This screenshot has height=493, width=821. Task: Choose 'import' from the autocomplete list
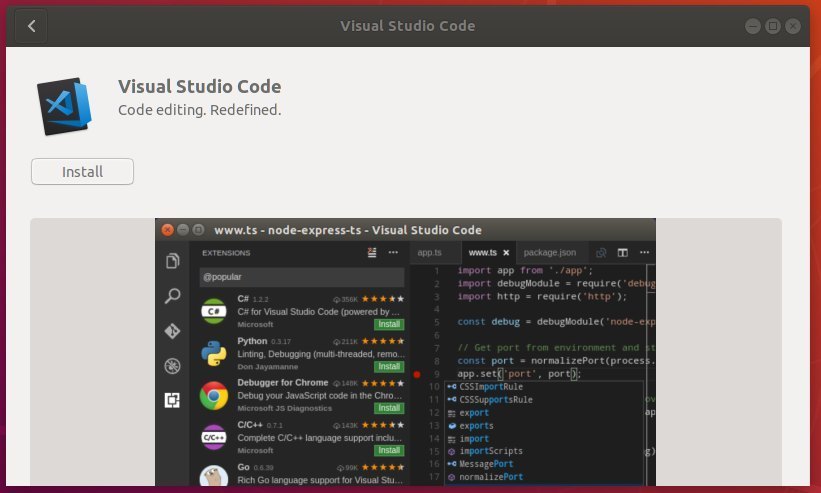pos(543,439)
